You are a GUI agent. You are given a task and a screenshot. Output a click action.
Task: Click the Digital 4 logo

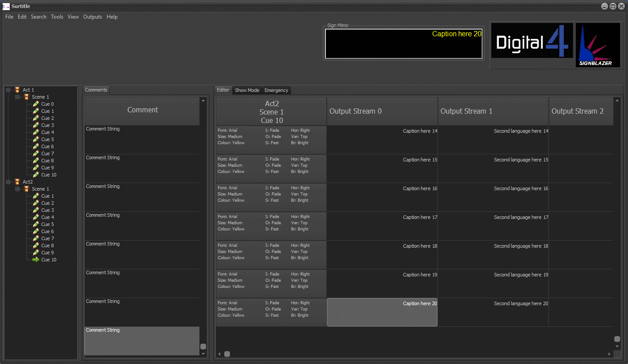click(x=532, y=41)
